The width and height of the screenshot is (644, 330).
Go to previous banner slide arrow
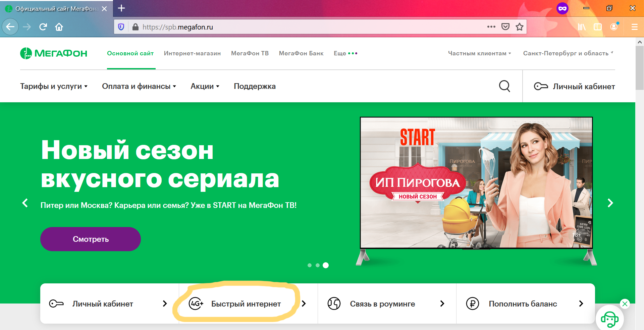pyautogui.click(x=25, y=203)
